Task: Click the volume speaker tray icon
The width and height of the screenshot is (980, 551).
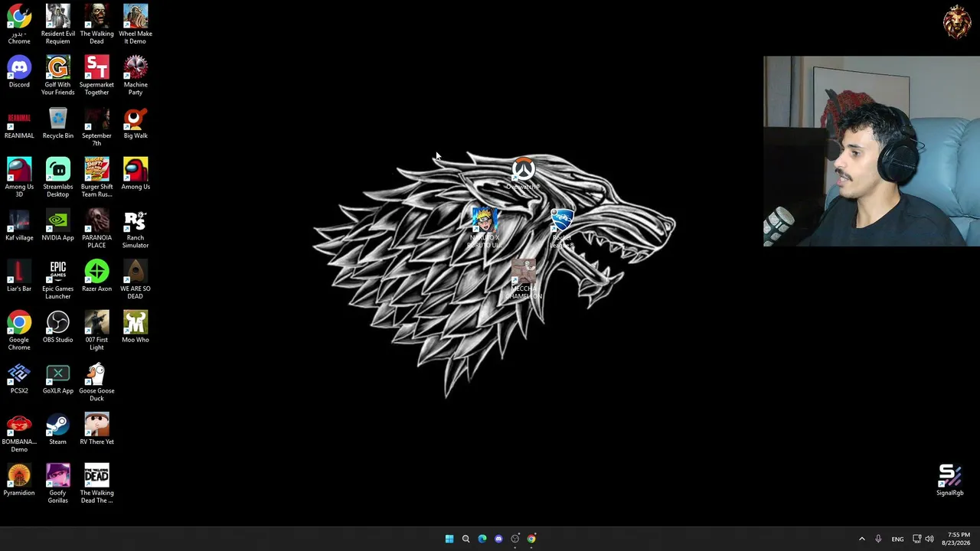Action: 929,539
